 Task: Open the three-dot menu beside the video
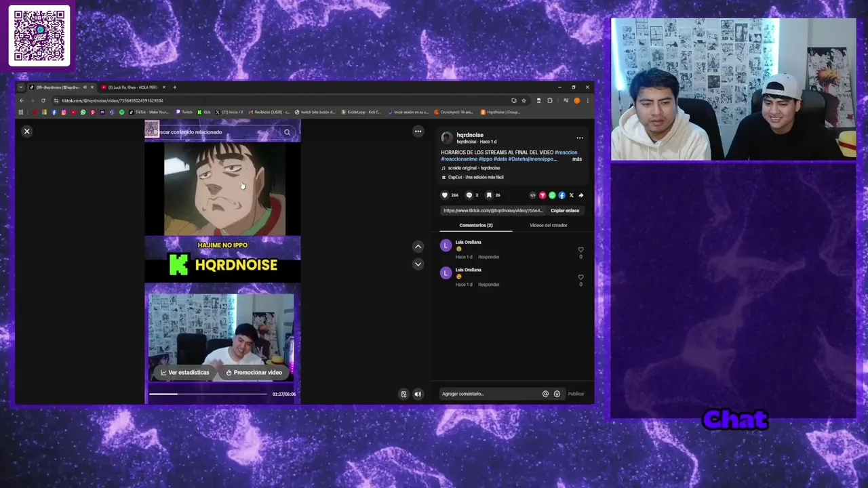418,131
